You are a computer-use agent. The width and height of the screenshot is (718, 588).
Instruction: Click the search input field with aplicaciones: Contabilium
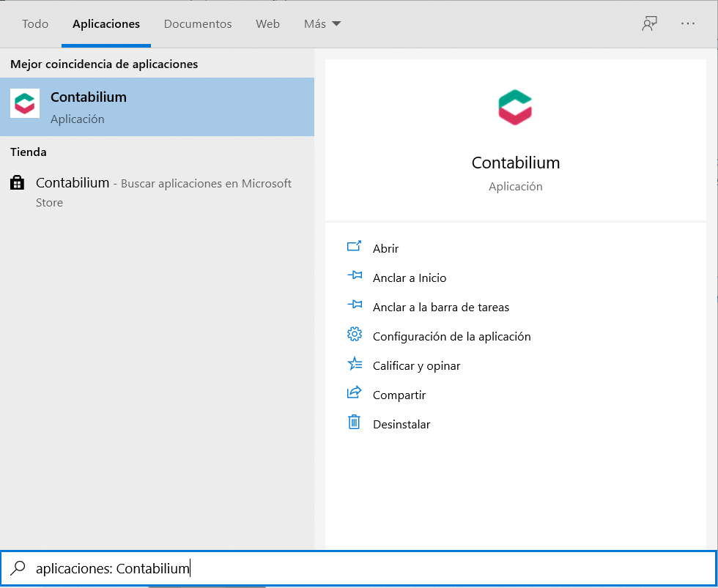pyautogui.click(x=358, y=568)
